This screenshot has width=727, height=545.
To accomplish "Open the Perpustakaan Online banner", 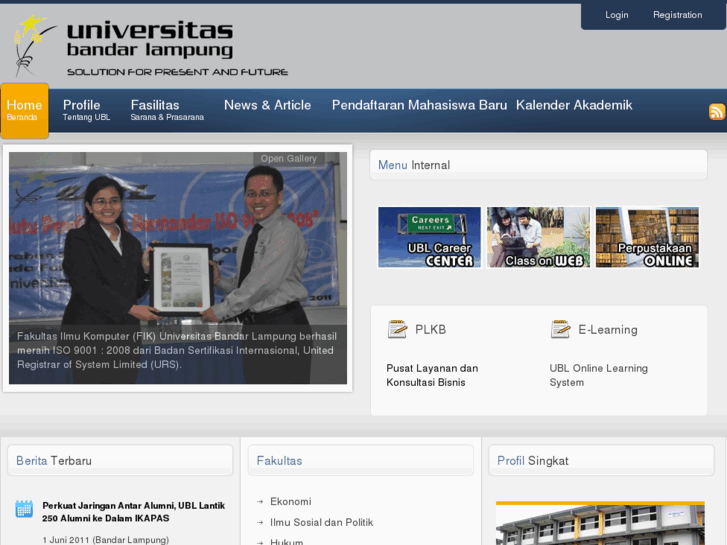I will [647, 237].
